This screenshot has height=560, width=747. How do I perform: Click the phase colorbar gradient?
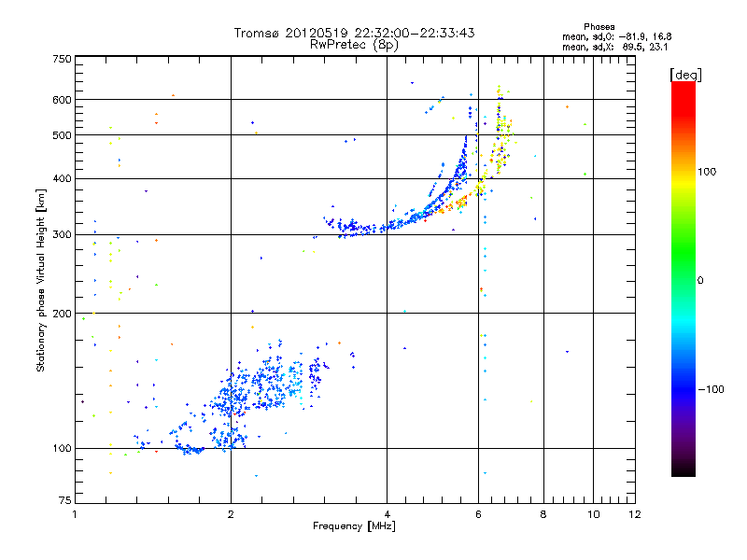(684, 279)
